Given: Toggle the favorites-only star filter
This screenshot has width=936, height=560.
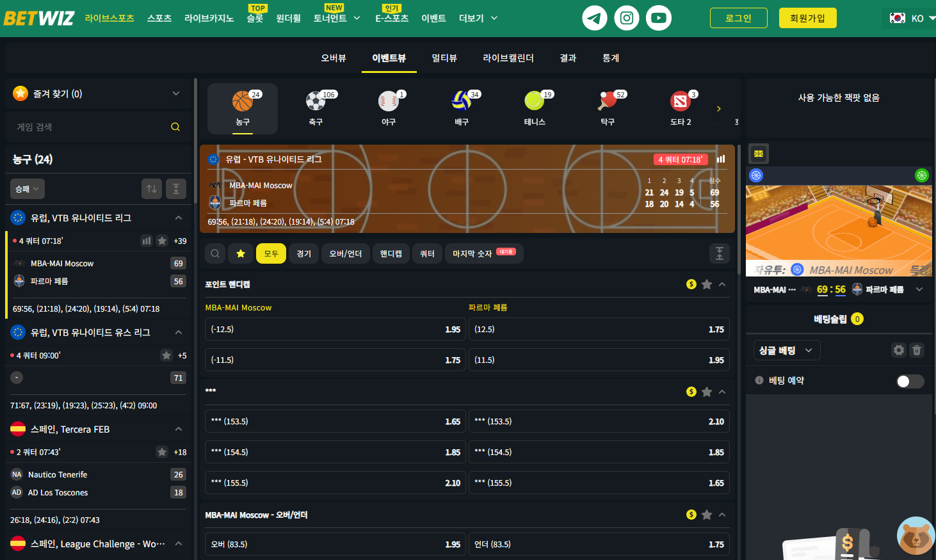Looking at the screenshot, I should 241,253.
